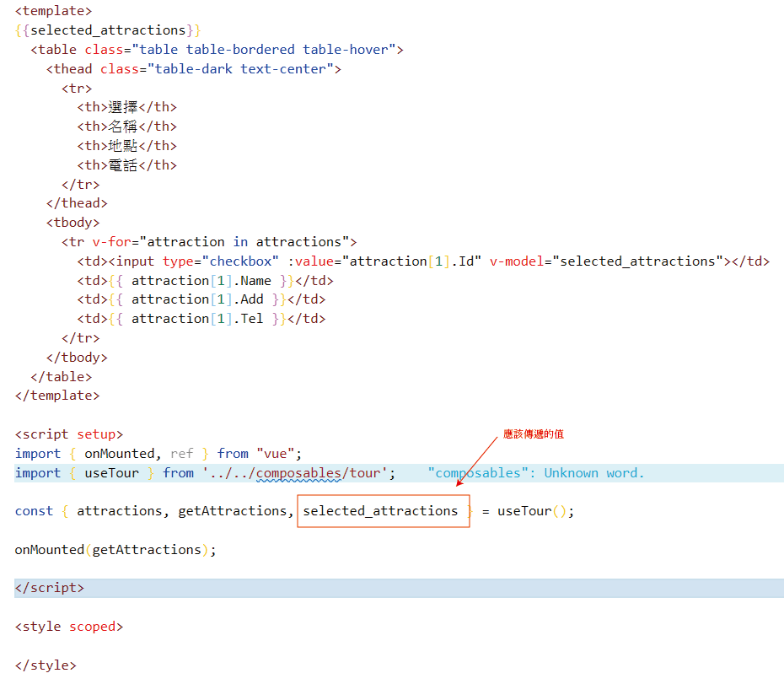The height and width of the screenshot is (684, 784).
Task: Select the <th>地點</th> header line
Action: coord(127,146)
